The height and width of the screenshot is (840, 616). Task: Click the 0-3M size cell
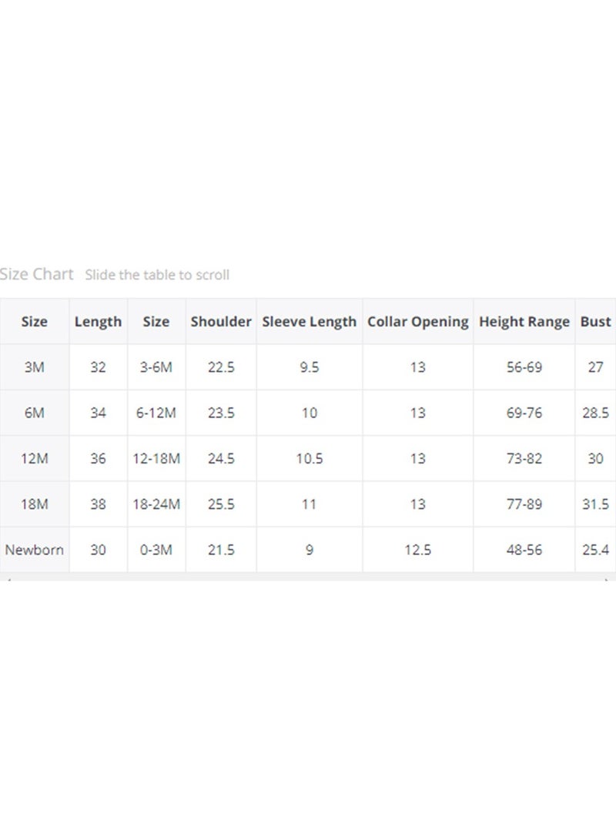click(x=156, y=549)
